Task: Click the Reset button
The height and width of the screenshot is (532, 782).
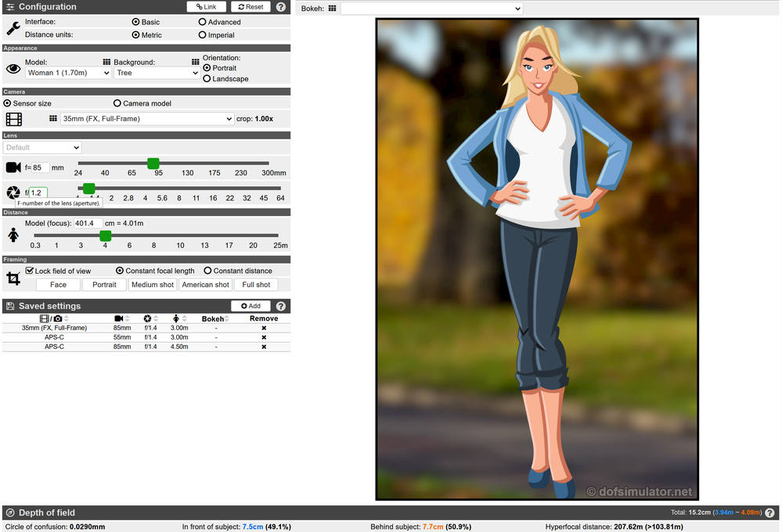Action: click(x=250, y=7)
